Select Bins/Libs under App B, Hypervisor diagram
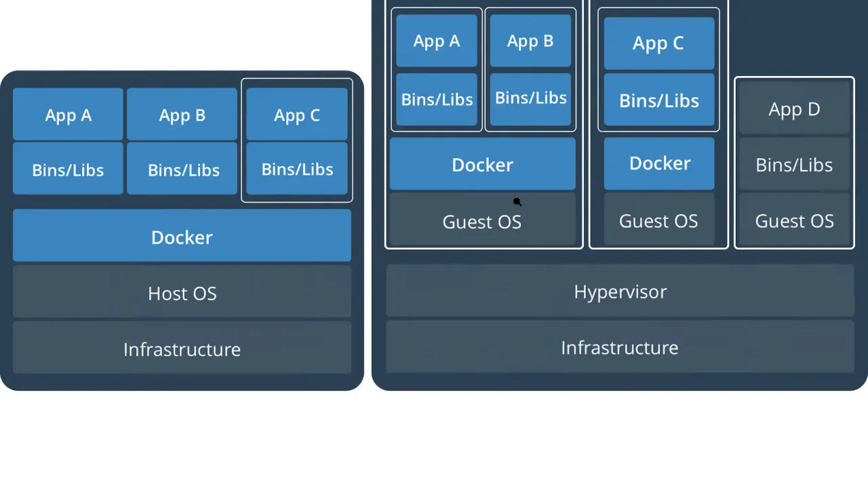 (530, 99)
